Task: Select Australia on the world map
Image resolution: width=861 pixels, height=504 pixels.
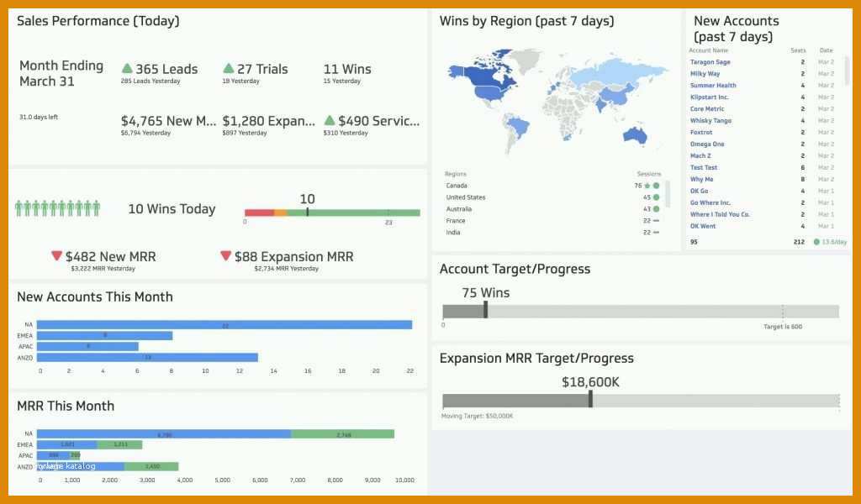Action: 635,135
